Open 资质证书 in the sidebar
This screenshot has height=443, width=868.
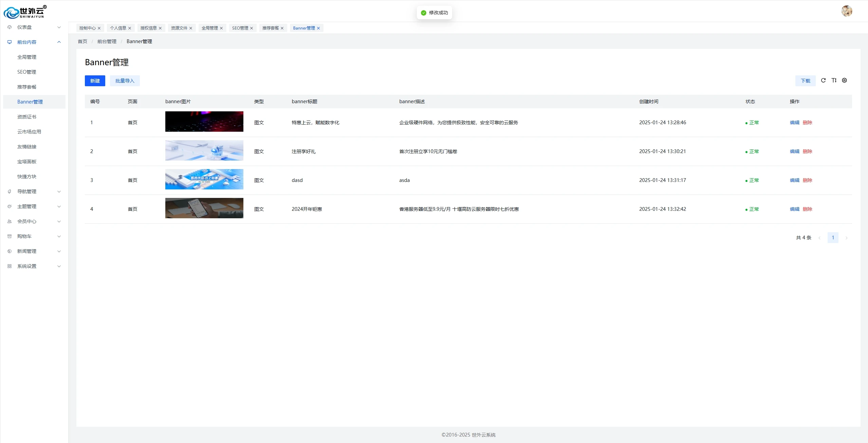[x=27, y=117]
